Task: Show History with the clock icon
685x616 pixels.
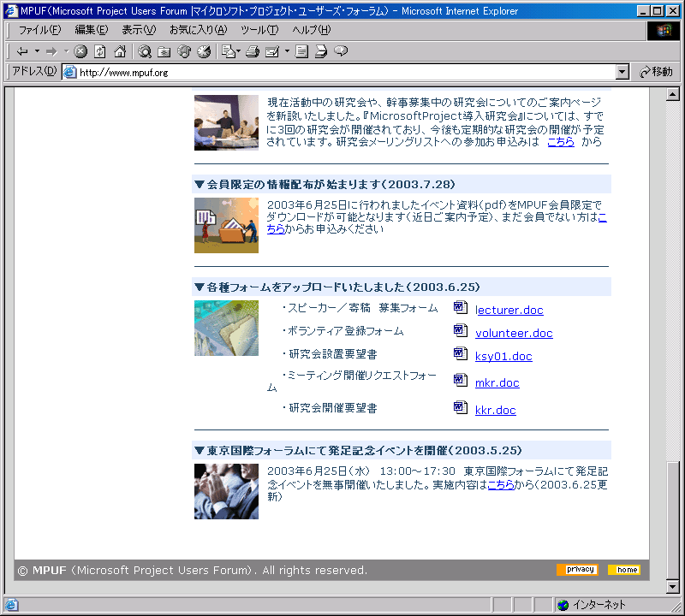Action: [x=204, y=51]
